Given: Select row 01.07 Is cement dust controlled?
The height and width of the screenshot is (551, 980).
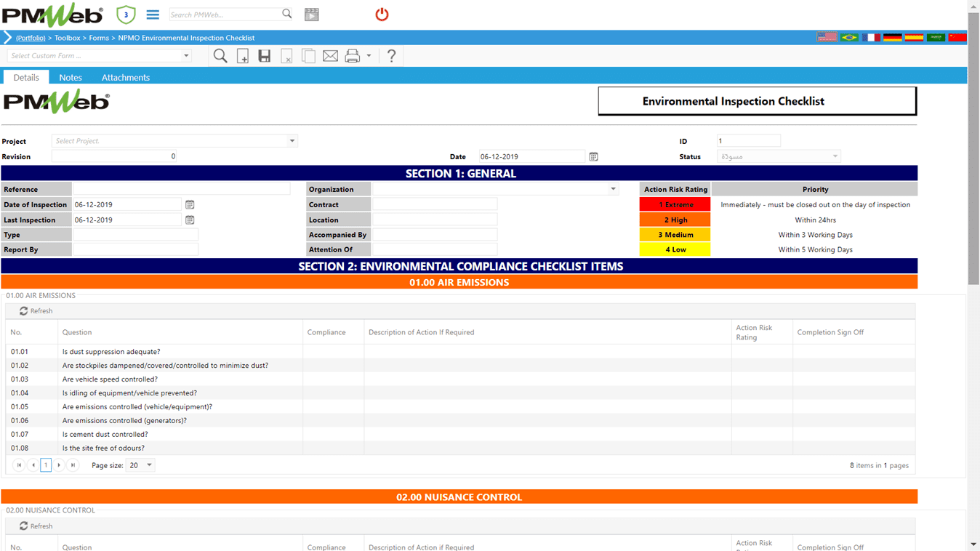Looking at the screenshot, I should coord(460,435).
